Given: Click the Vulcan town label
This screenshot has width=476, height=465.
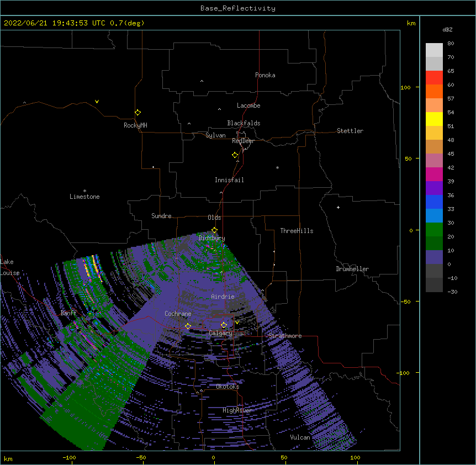Looking at the screenshot, I should click(x=300, y=437).
